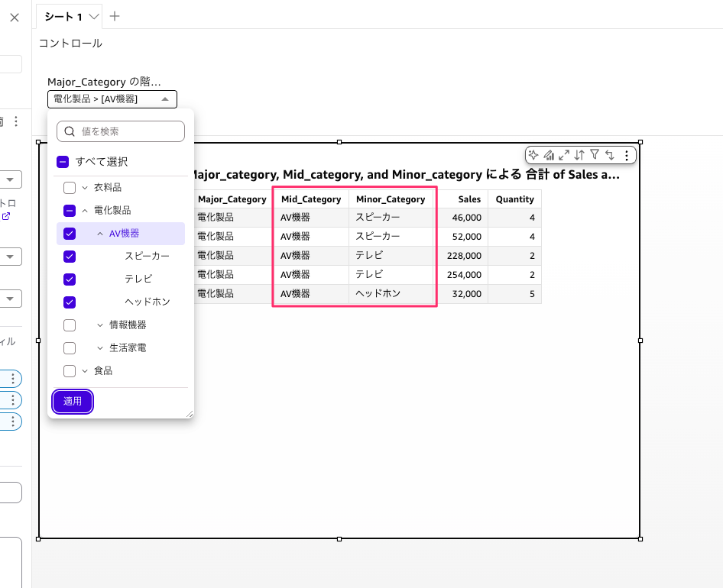Check the 生活家電 checkbox
Viewport: 723px width, 588px height.
pyautogui.click(x=70, y=348)
